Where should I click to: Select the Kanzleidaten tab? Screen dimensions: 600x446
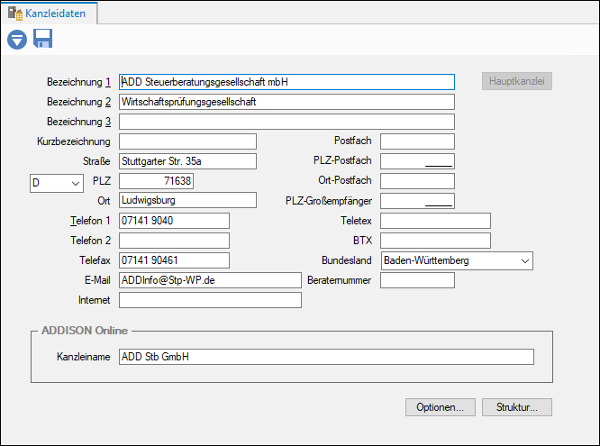[x=49, y=13]
